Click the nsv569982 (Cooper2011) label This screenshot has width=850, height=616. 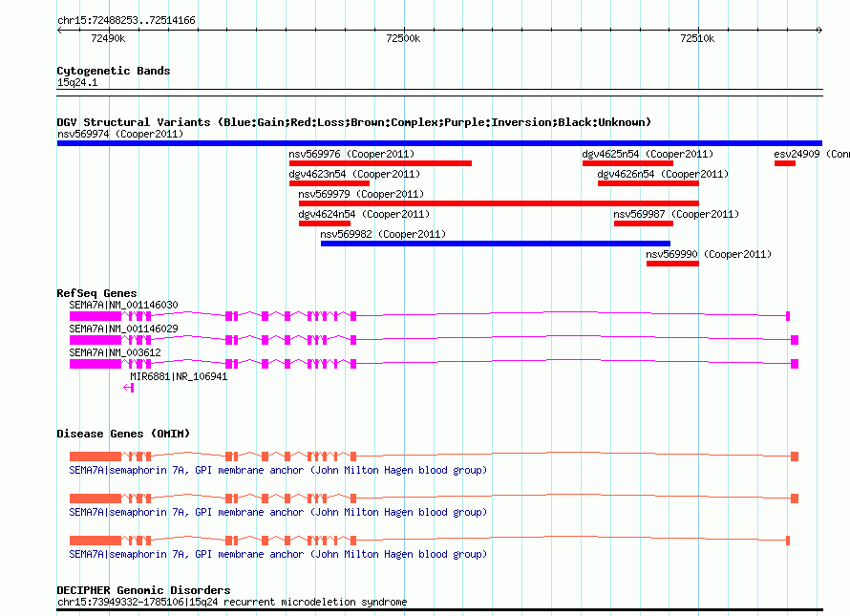(x=383, y=234)
